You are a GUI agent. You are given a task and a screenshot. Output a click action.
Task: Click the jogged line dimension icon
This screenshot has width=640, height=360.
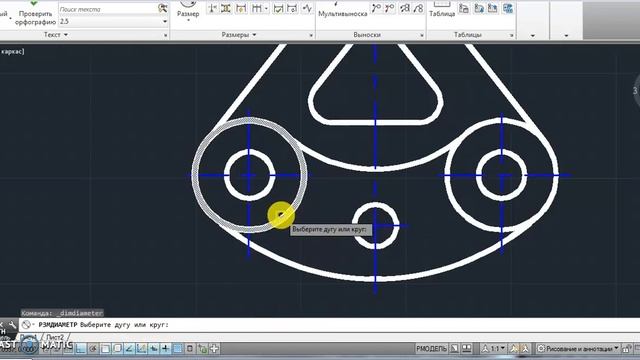(x=307, y=8)
